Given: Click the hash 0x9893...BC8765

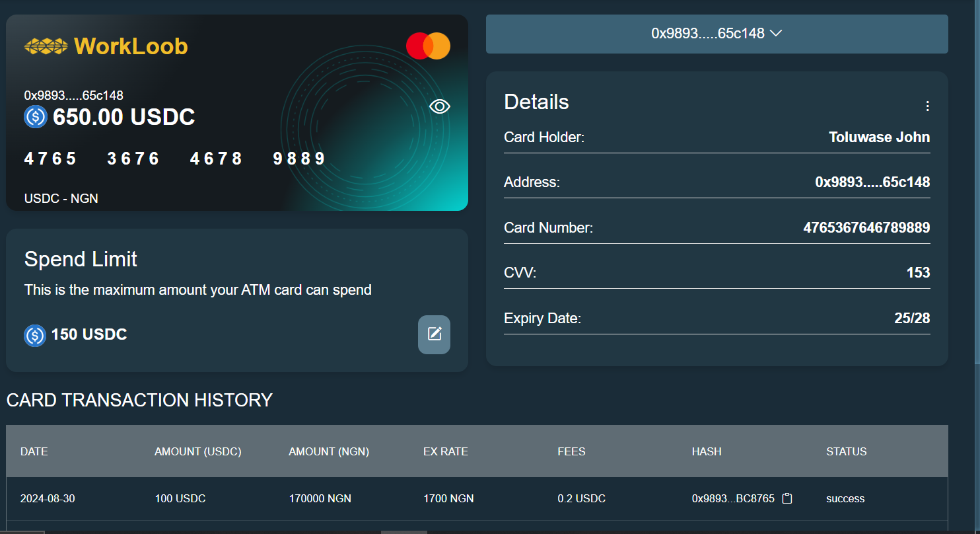Looking at the screenshot, I should click(733, 499).
